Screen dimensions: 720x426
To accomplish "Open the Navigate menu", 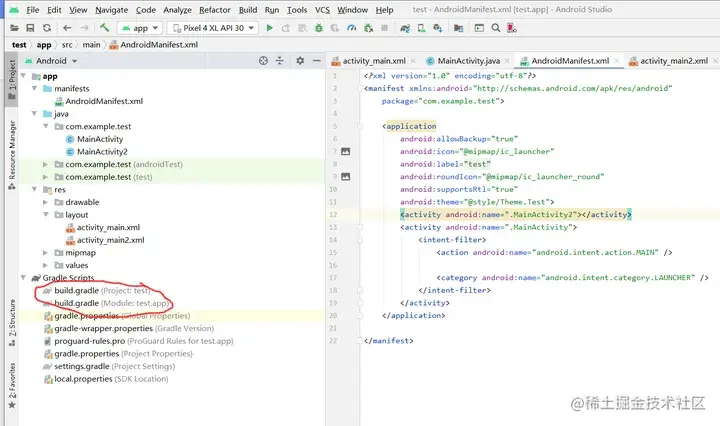I will [x=112, y=10].
